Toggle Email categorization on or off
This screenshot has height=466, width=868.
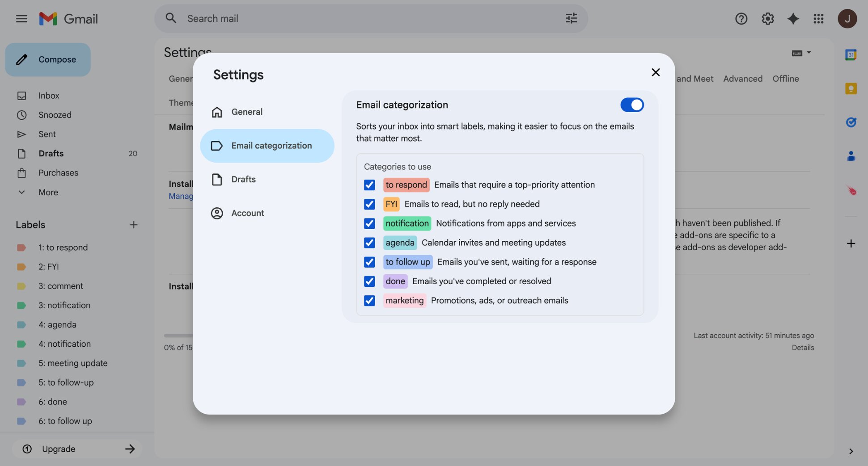(632, 105)
